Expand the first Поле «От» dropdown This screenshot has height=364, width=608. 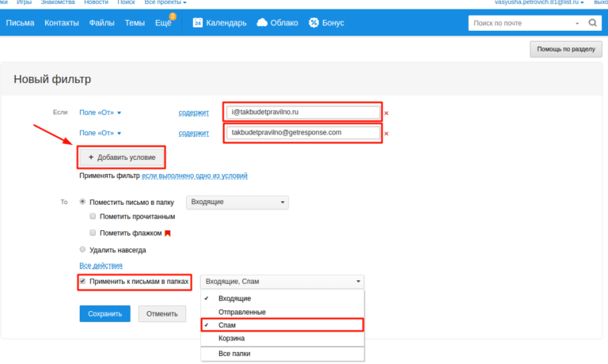101,112
